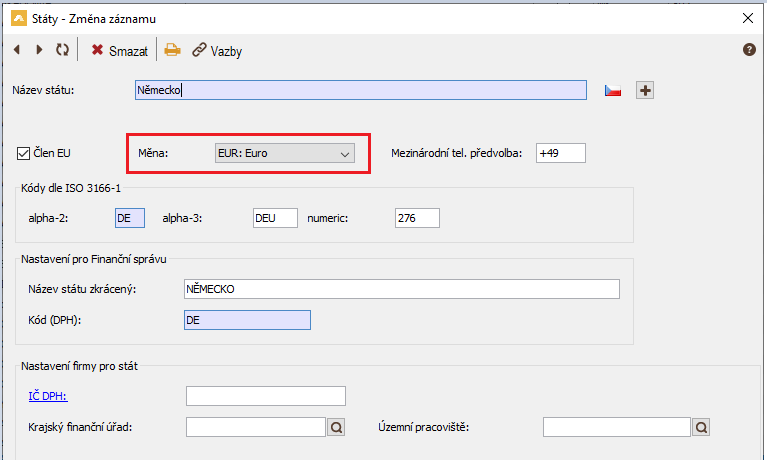The width and height of the screenshot is (767, 460).
Task: Click the Mezinárodní tel. předvolba field
Action: coord(560,153)
